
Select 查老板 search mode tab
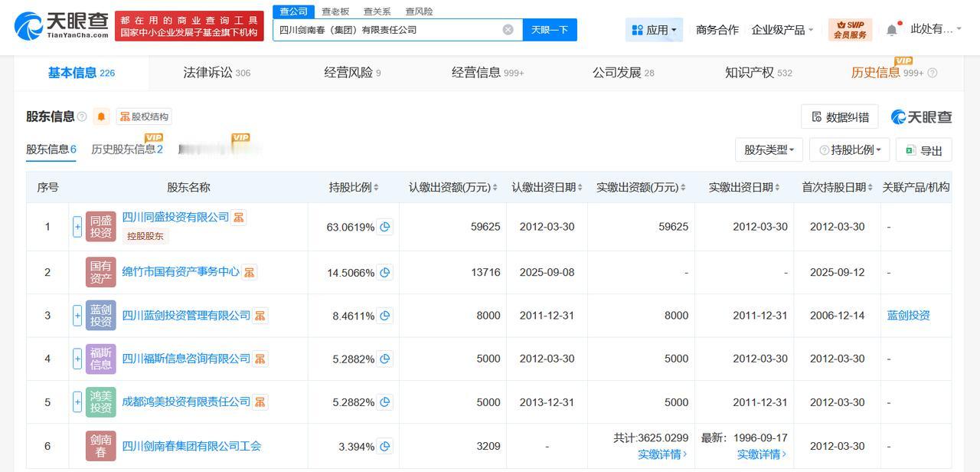pos(335,11)
